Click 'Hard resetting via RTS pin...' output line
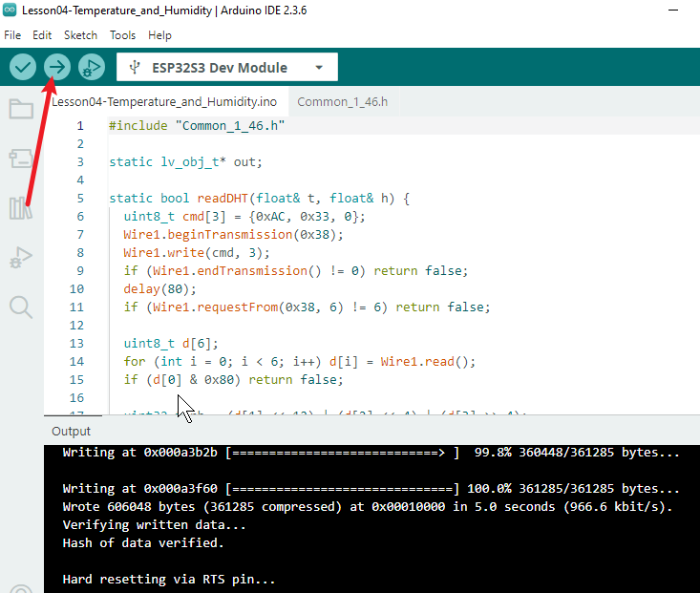Screen dimensions: 700x593 [x=169, y=580]
